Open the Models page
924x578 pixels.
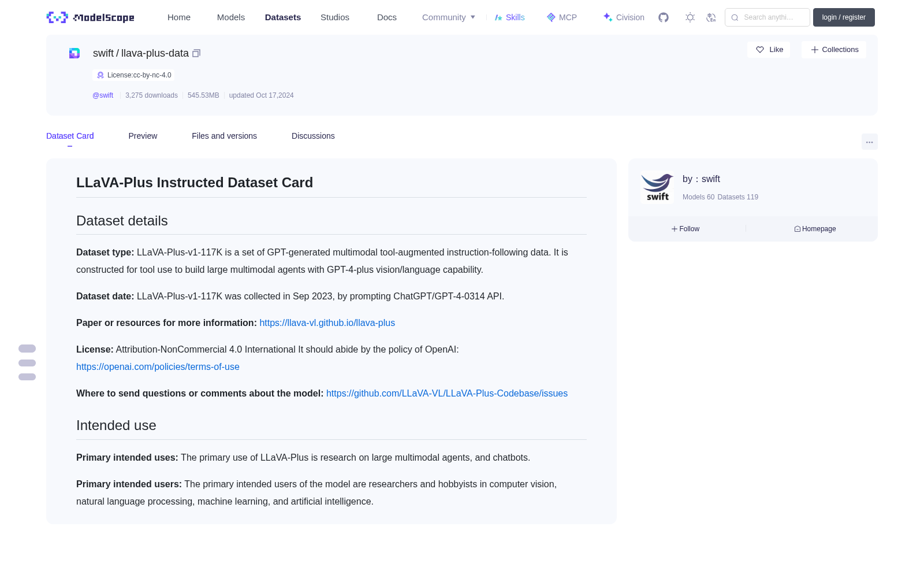point(231,17)
